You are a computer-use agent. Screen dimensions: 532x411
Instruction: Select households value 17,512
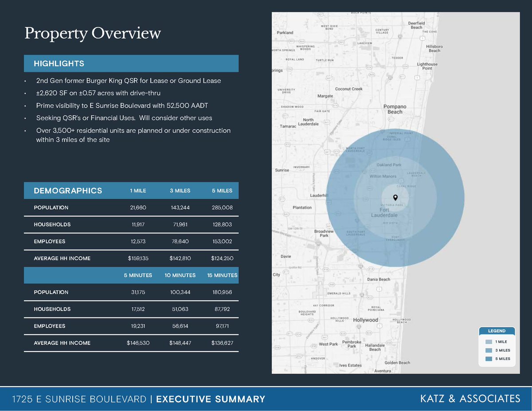pos(138,309)
